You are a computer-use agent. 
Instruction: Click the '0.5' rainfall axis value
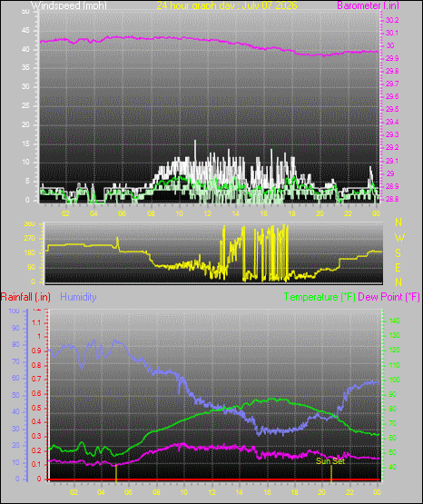36,409
